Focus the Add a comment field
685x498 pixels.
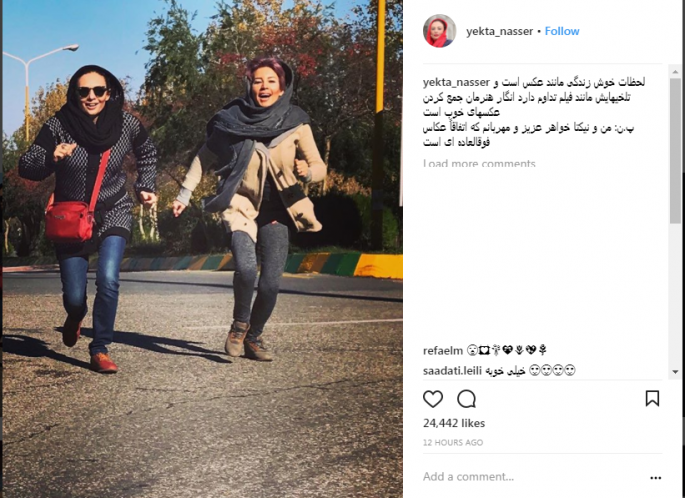click(x=535, y=477)
